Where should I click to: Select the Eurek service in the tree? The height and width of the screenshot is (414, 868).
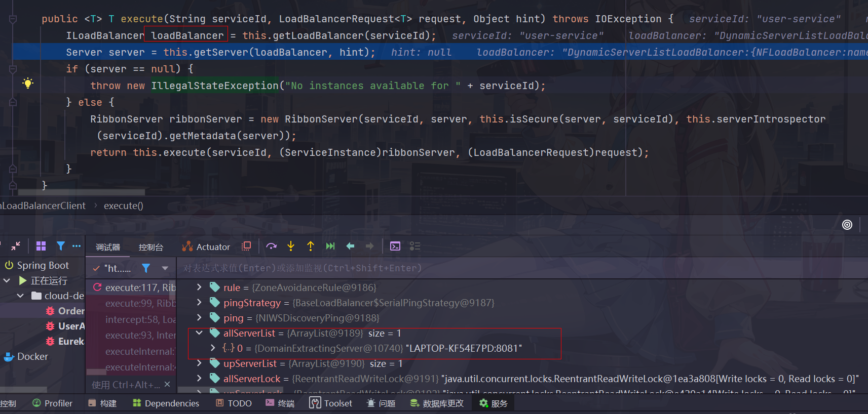tap(65, 341)
